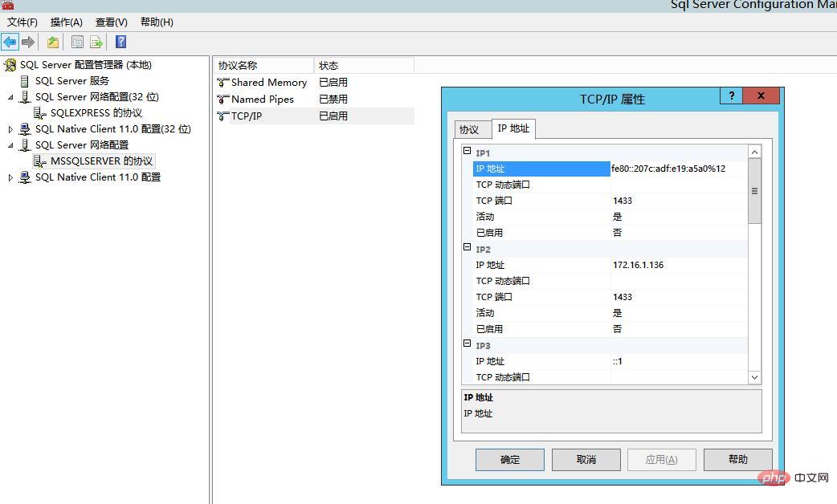The image size is (837, 504).
Task: Click the scroll up arrow in property list
Action: tap(754, 152)
